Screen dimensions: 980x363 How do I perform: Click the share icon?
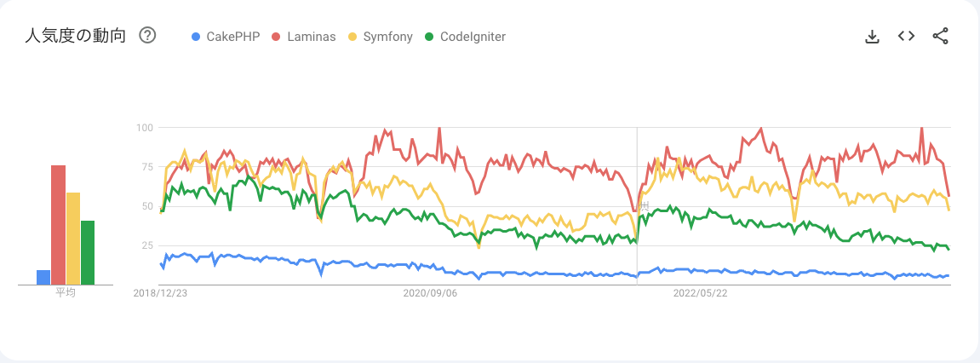coord(940,36)
